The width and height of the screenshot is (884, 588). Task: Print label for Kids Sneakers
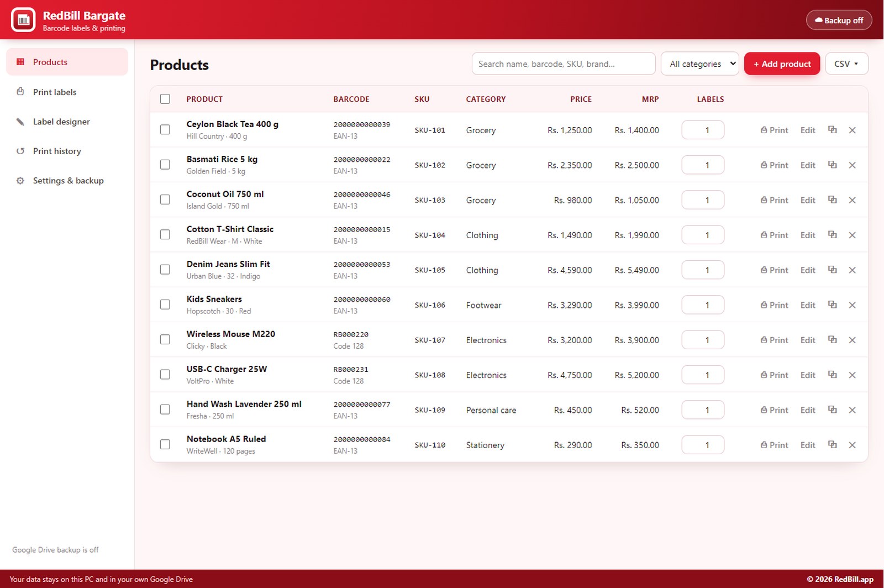(775, 305)
